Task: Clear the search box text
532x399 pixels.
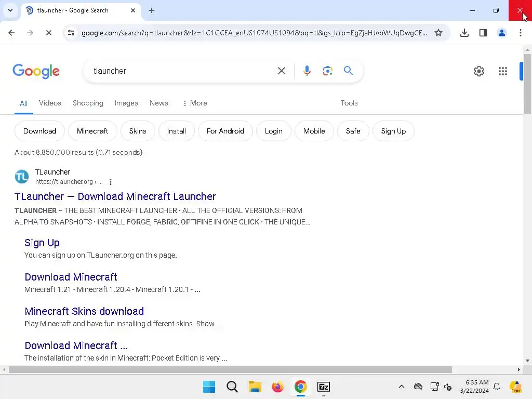Action: click(281, 71)
